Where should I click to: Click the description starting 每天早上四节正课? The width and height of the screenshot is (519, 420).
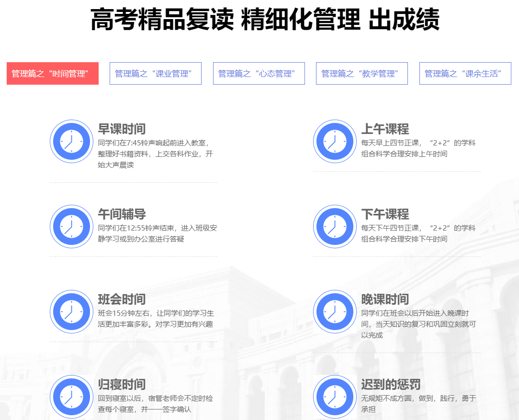point(418,148)
